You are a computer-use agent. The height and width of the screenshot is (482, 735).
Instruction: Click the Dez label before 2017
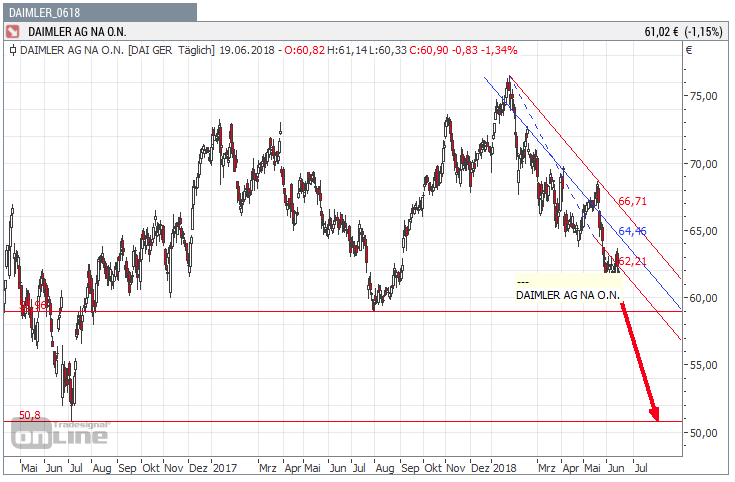click(x=198, y=468)
